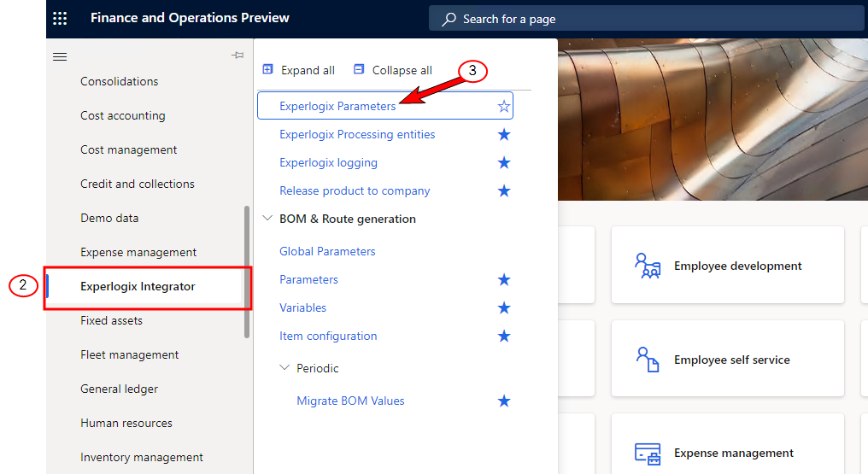Open Expense management in navigation pane
Image resolution: width=868 pixels, height=474 pixels.
coord(138,252)
